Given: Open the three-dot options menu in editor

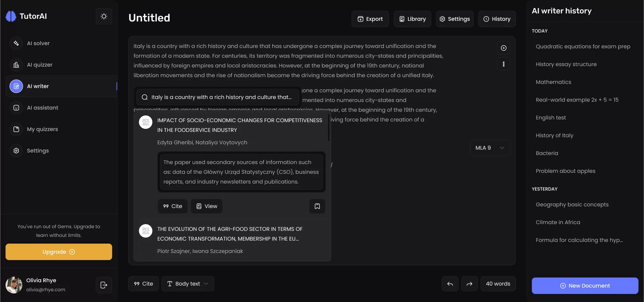Looking at the screenshot, I should (x=504, y=64).
